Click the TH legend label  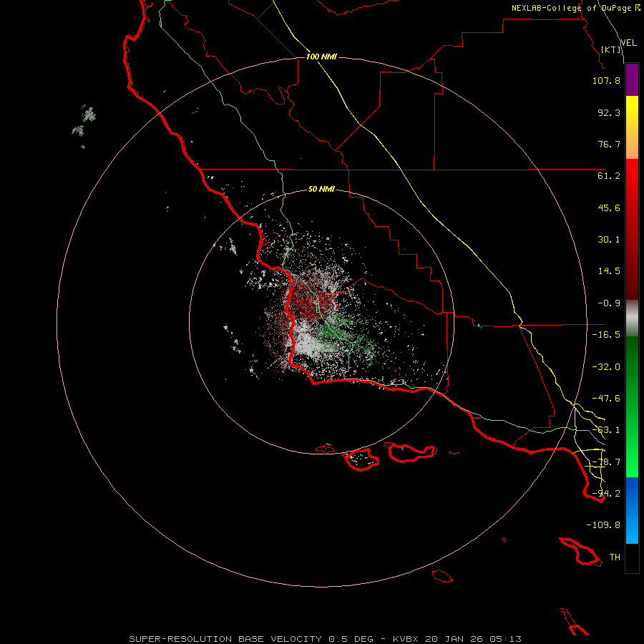point(615,557)
